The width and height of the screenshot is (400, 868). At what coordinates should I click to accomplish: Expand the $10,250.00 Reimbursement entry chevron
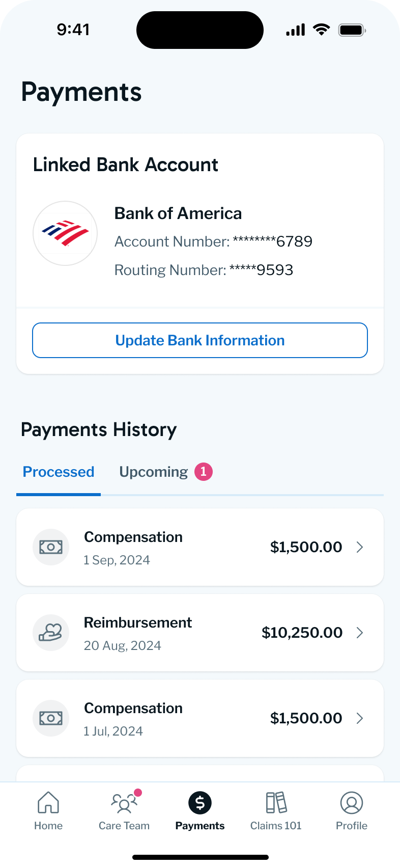tap(360, 633)
